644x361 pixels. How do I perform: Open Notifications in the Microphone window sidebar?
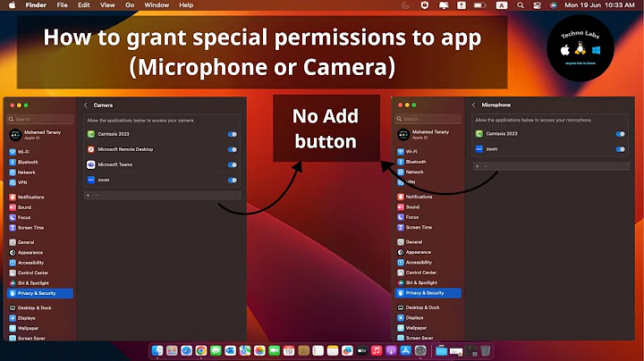pyautogui.click(x=415, y=197)
